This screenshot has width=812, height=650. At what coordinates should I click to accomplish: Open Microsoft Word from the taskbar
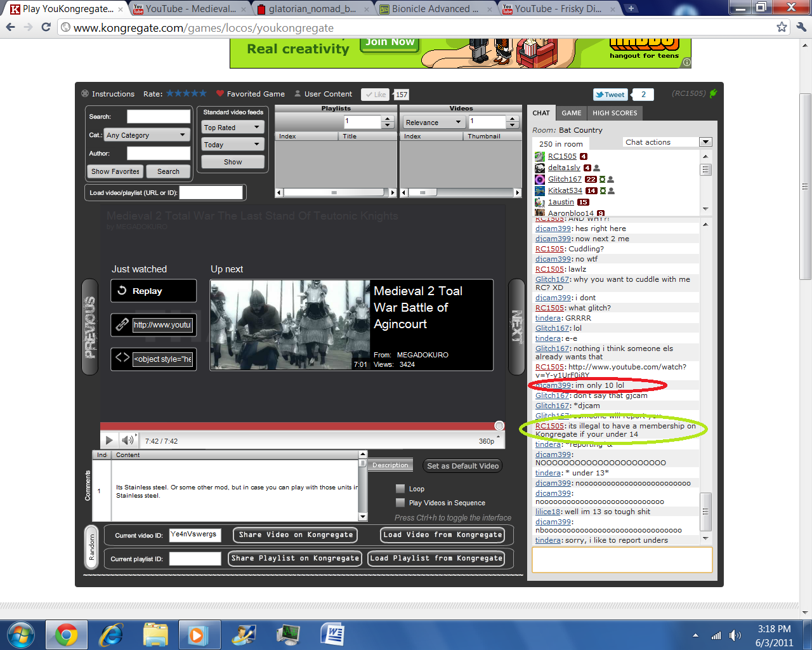pos(333,635)
